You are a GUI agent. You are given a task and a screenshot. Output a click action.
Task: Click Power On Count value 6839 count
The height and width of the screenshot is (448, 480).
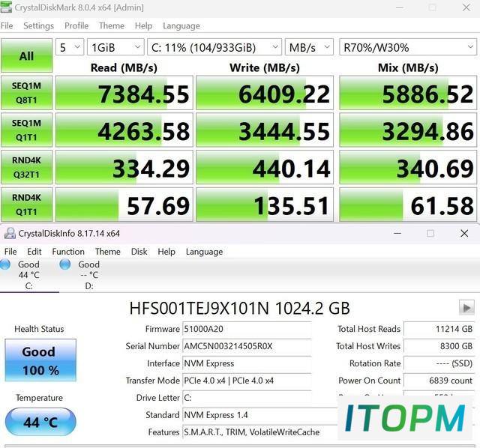pyautogui.click(x=439, y=381)
